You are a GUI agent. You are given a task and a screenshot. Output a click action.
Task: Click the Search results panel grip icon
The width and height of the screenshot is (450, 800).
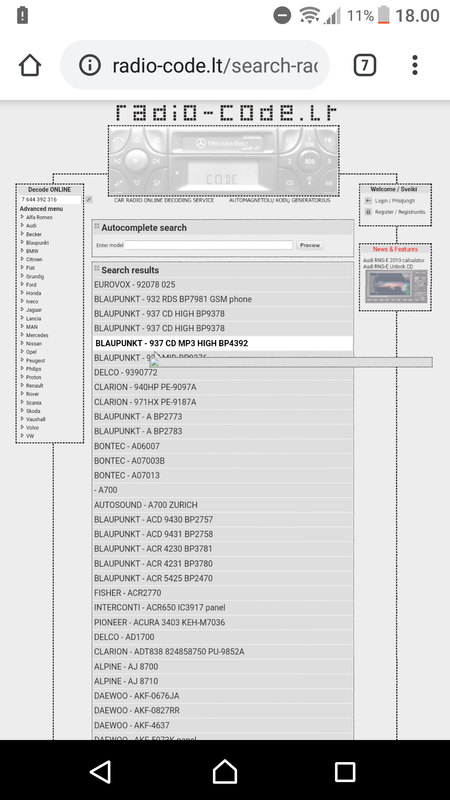click(97, 269)
